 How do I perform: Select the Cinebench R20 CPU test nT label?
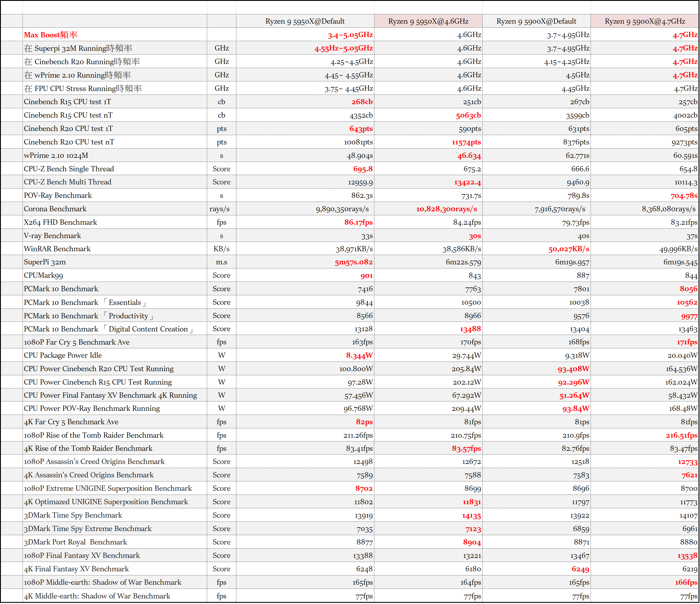(x=69, y=142)
